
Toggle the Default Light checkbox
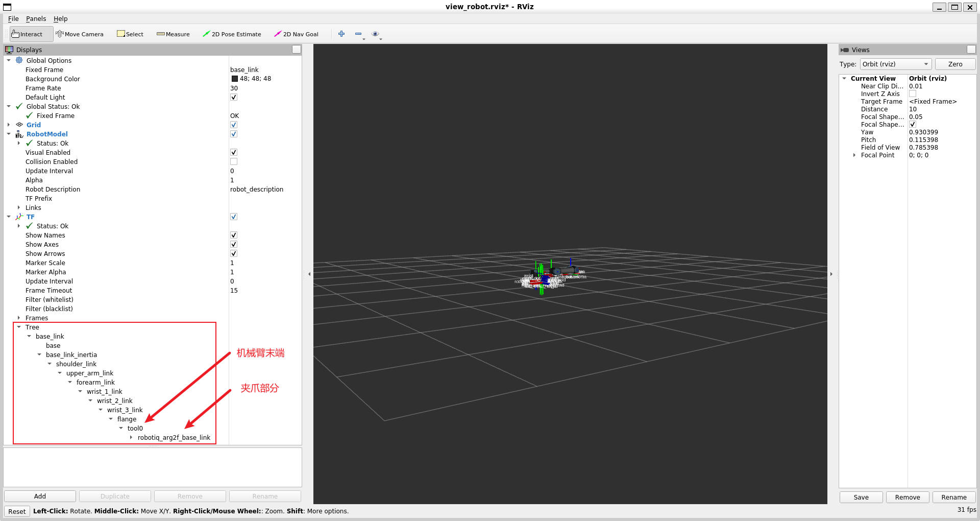[234, 97]
